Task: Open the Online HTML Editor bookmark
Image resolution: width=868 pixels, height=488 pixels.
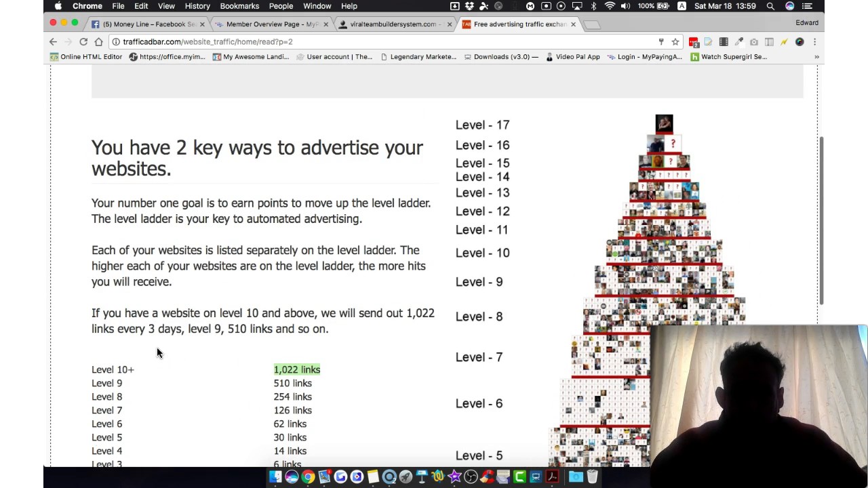Action: (x=85, y=57)
